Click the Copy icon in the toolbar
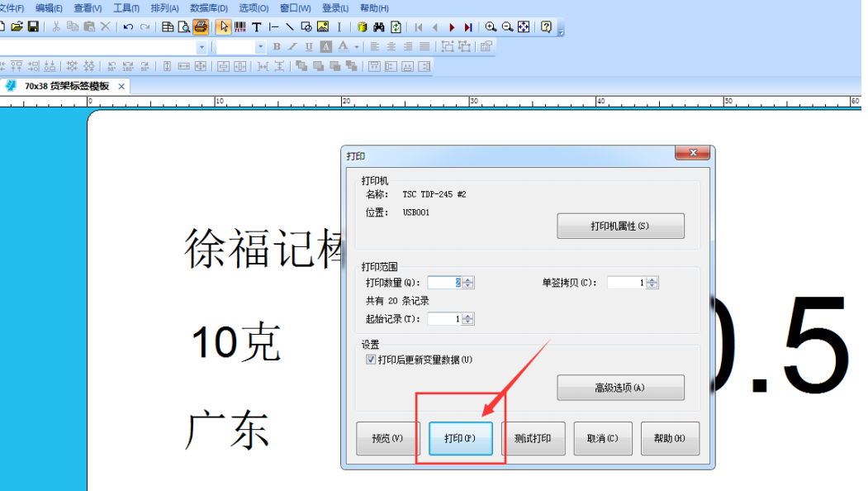868x491 pixels. tap(73, 26)
